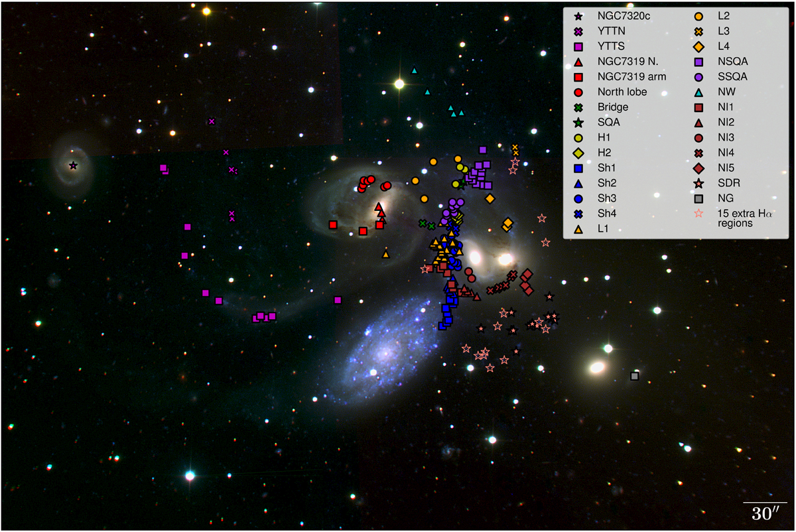Select the blue Sh2 triangle legend icon
Image resolution: width=796 pixels, height=532 pixels.
click(x=578, y=183)
